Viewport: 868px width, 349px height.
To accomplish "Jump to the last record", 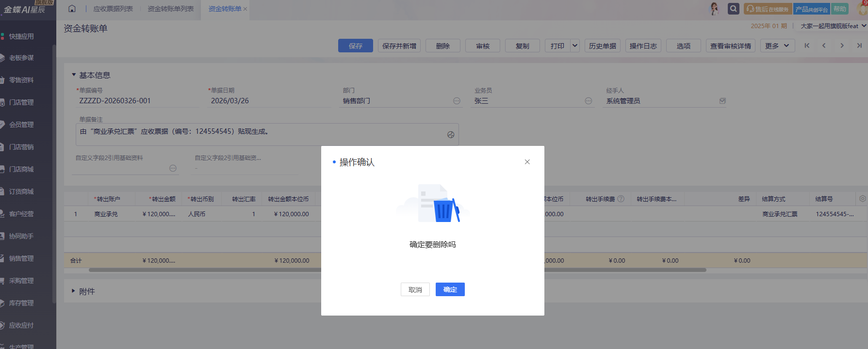I will pyautogui.click(x=859, y=46).
